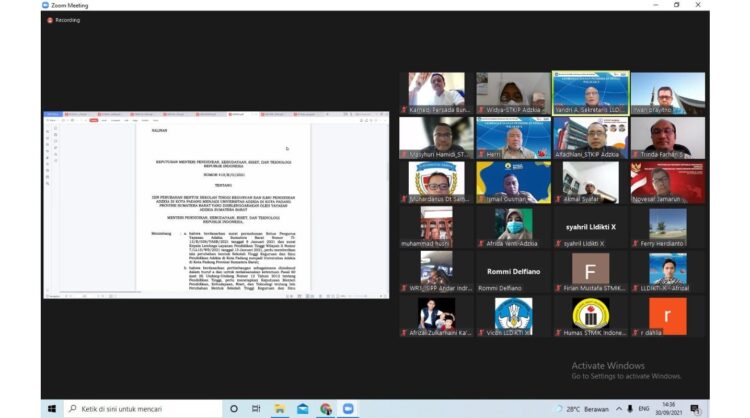
Task: Select Rommi Delfiano participant tile
Action: [512, 272]
